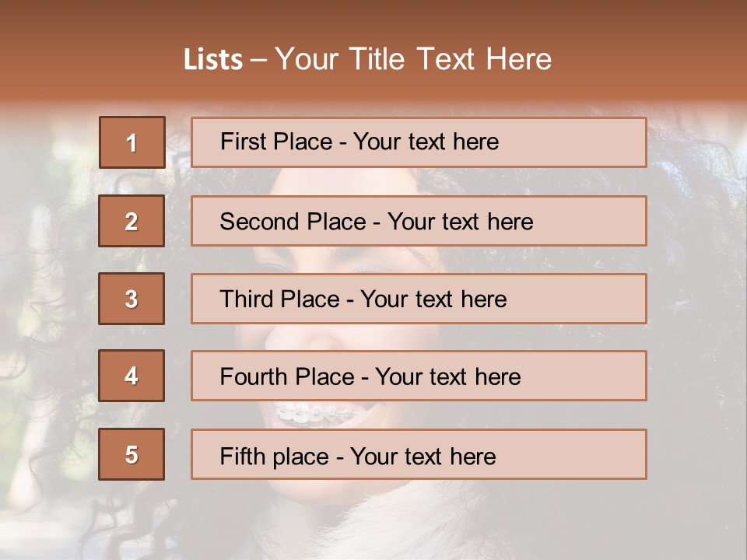Select 'Your text here' in Third Place row
This screenshot has width=747, height=560.
[433, 299]
